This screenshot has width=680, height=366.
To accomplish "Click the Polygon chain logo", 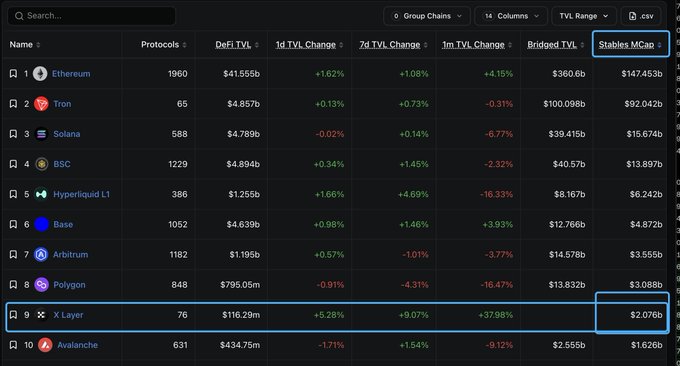I will 41,284.
